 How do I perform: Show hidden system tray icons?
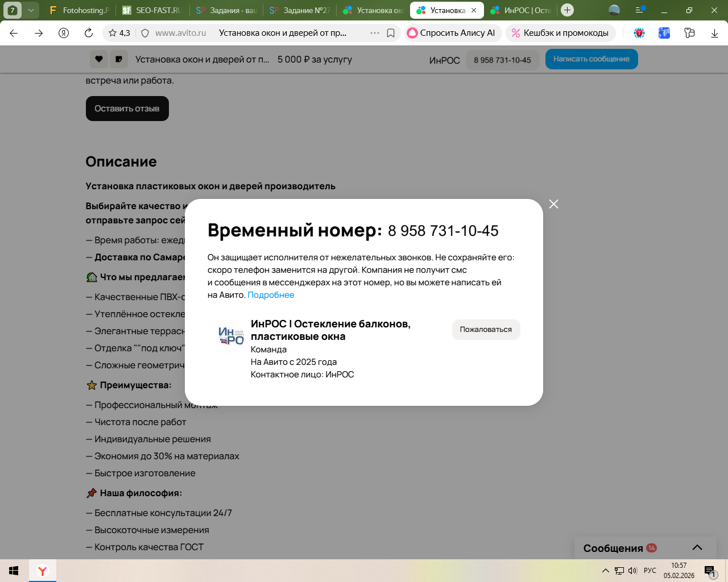(x=606, y=571)
